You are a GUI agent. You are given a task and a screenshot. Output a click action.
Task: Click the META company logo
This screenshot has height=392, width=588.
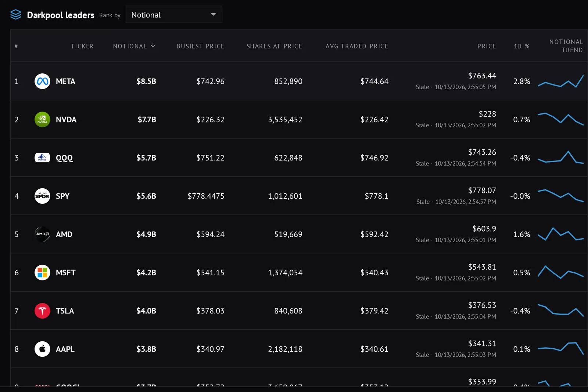(x=42, y=81)
